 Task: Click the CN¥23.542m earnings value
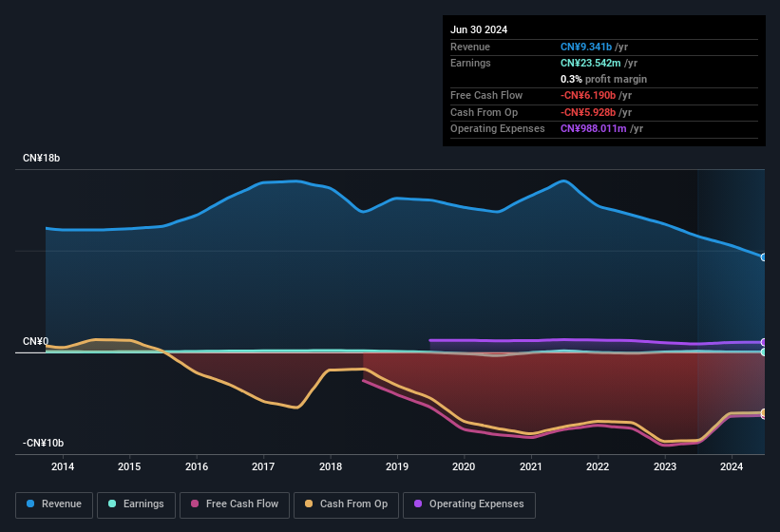click(591, 63)
